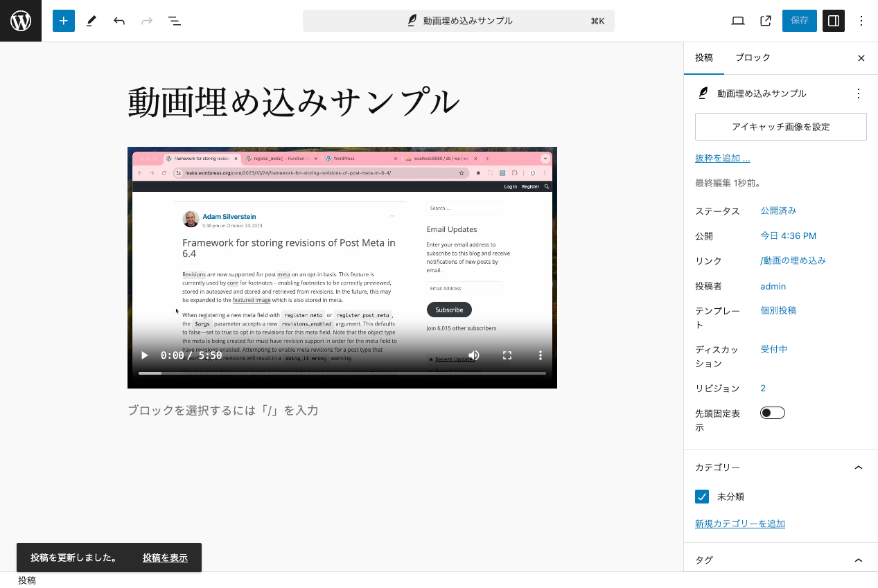Play the embedded video
Image resolution: width=878 pixels, height=588 pixels.
pyautogui.click(x=145, y=355)
